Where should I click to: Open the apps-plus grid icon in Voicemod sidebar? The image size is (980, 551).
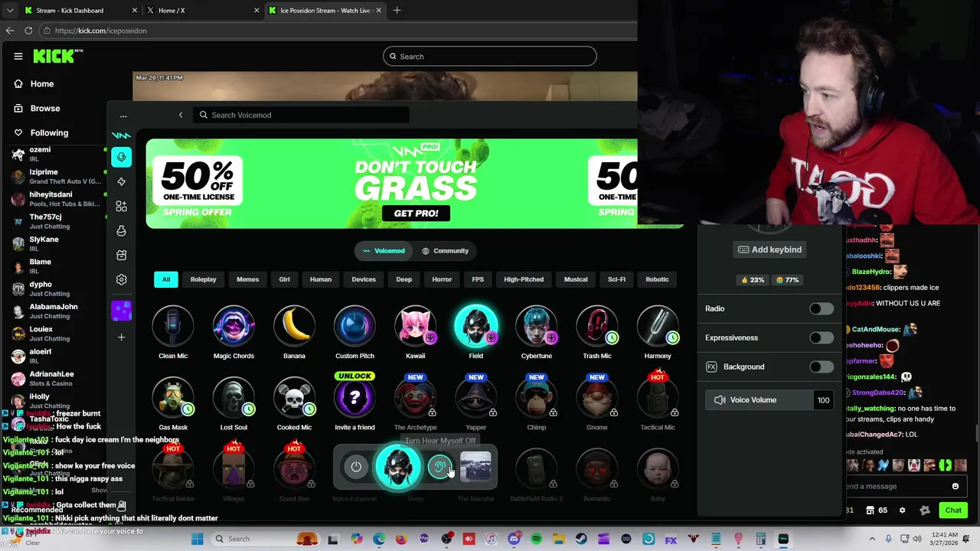point(121,206)
